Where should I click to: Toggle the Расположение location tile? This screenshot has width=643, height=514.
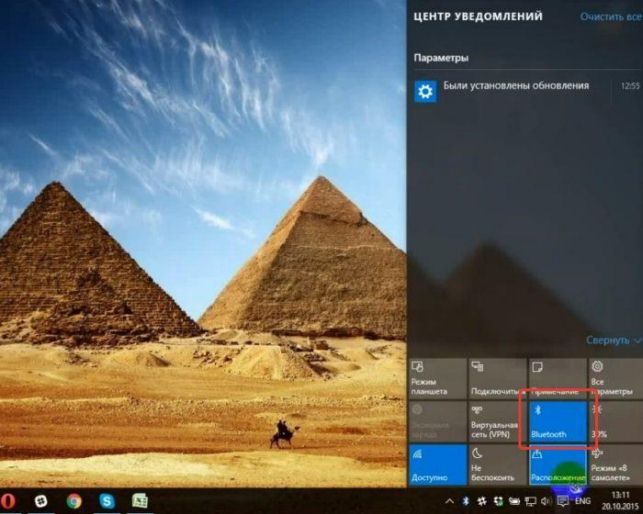557,465
